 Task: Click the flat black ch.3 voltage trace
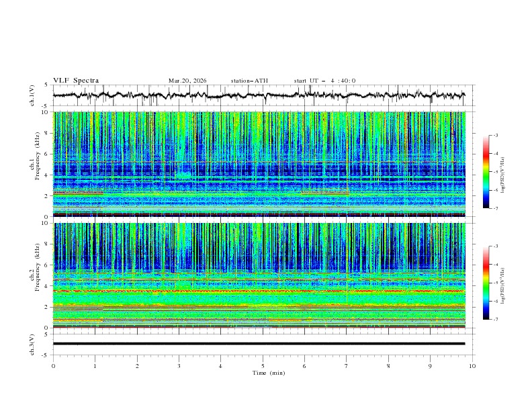tap(259, 344)
